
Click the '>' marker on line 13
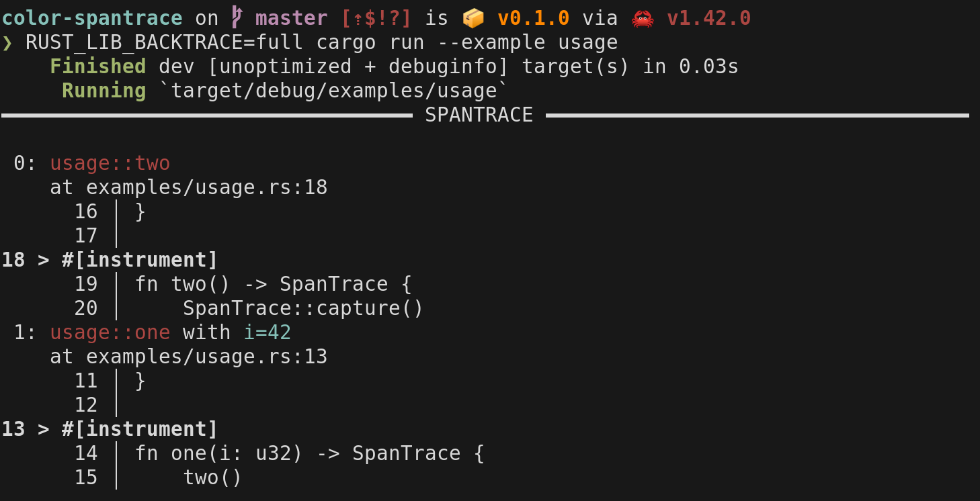(x=44, y=429)
